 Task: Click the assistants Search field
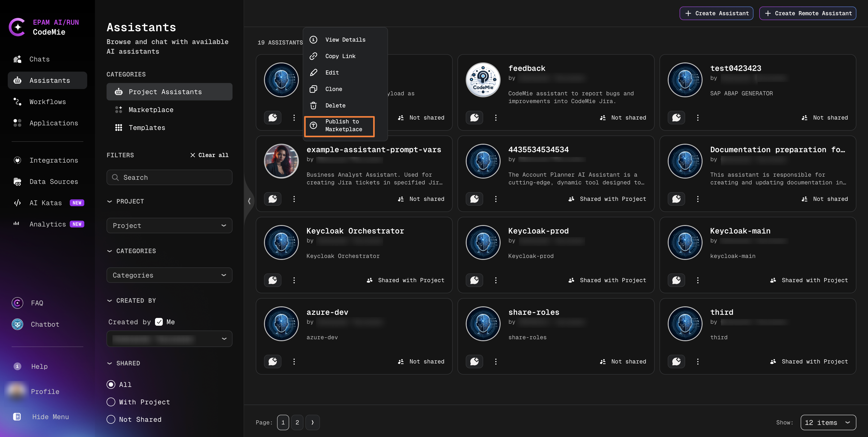click(169, 177)
